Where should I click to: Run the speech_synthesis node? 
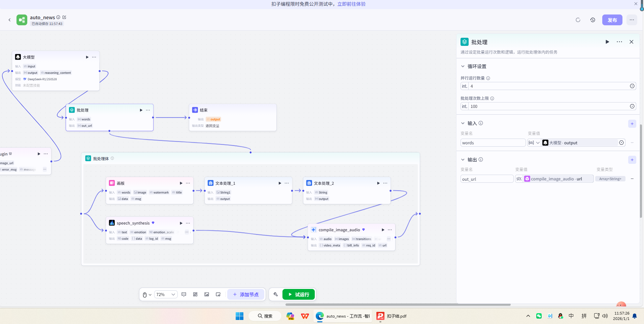coord(181,223)
